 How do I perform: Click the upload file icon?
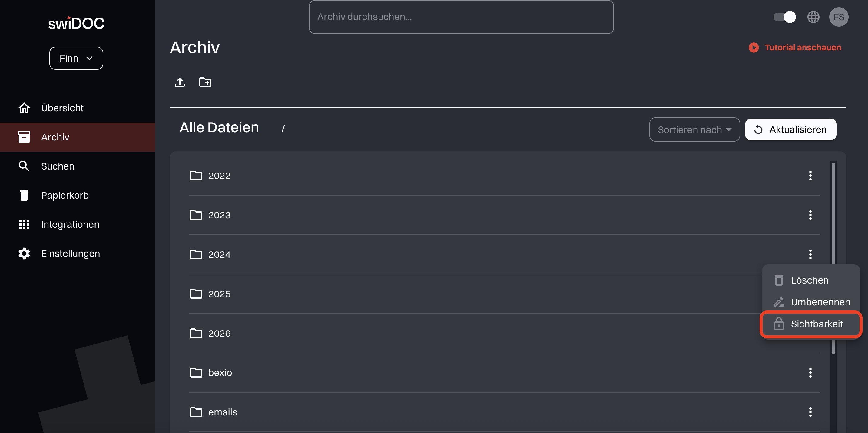pyautogui.click(x=180, y=82)
